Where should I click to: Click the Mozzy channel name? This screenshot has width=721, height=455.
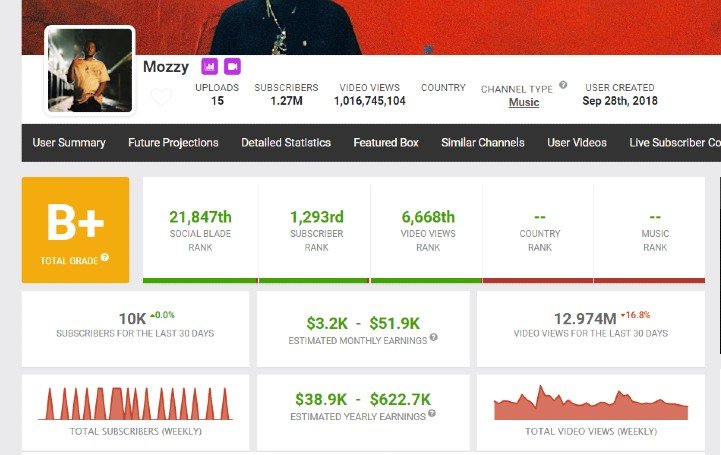166,67
